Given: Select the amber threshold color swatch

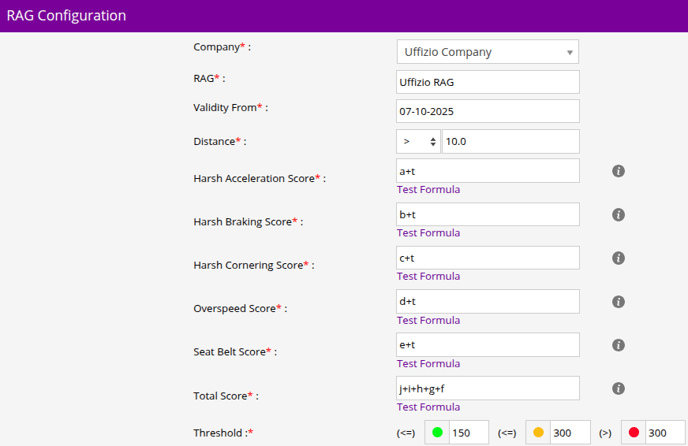Looking at the screenshot, I should tap(538, 432).
